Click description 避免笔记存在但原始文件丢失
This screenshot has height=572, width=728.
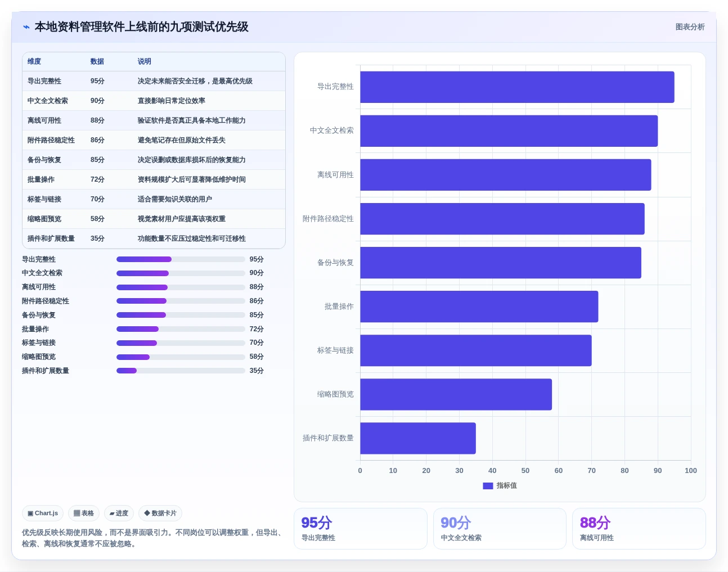(182, 140)
